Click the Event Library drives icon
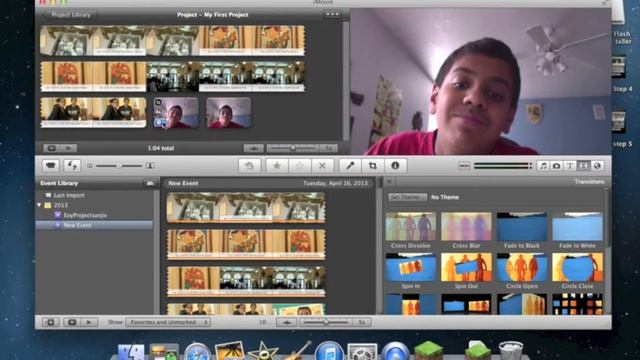 tap(150, 183)
